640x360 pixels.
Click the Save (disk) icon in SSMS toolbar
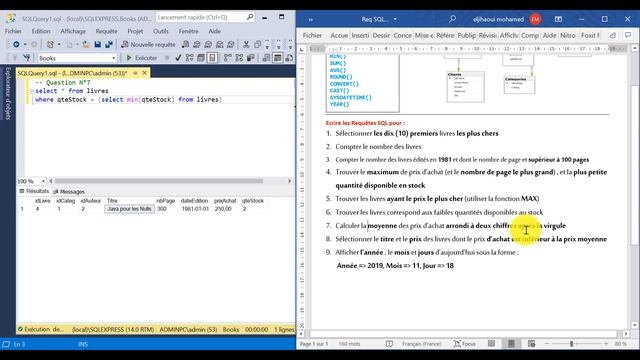pyautogui.click(x=98, y=44)
